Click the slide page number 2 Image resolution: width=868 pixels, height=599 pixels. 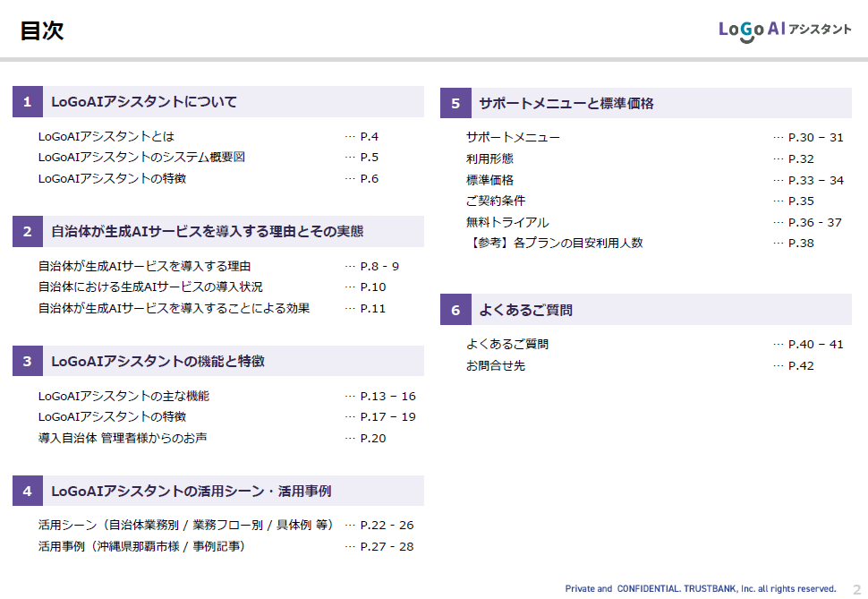pos(857,589)
